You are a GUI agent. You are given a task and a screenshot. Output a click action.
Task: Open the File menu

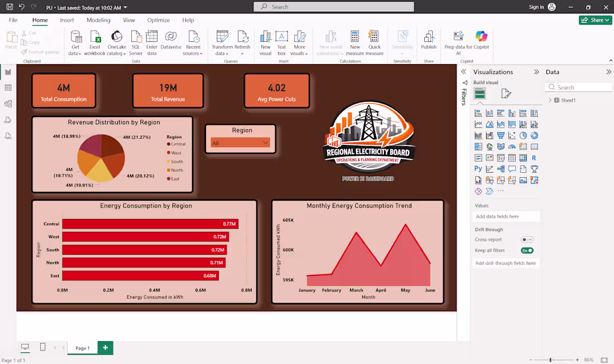tap(13, 20)
